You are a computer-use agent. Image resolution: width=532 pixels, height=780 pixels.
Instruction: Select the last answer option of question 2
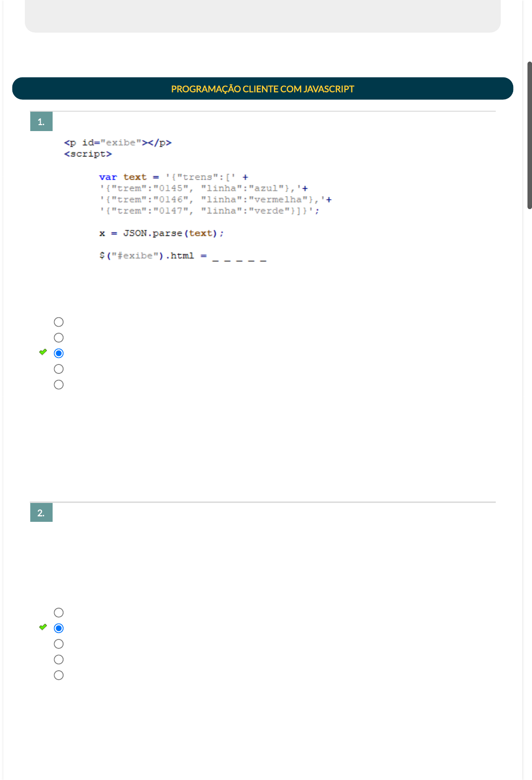coord(59,675)
